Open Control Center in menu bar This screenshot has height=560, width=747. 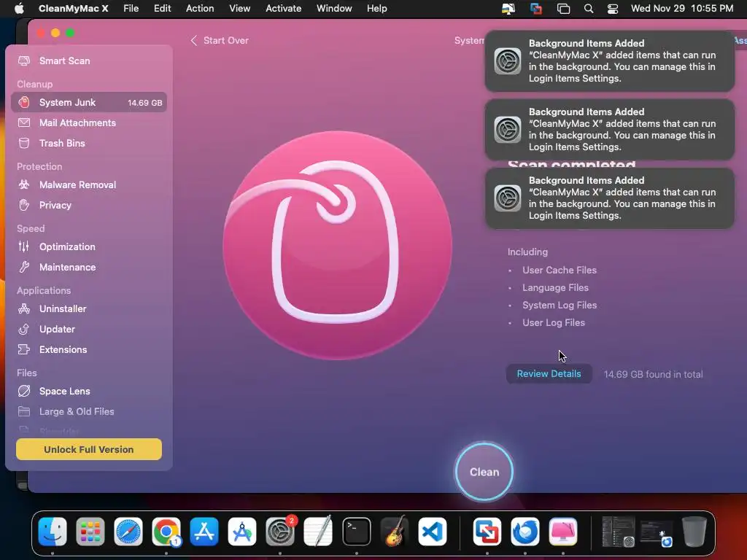[613, 9]
